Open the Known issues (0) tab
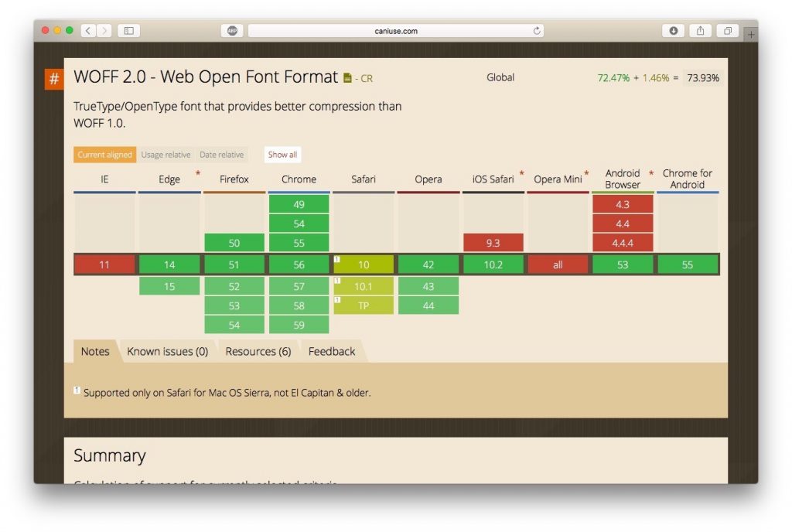The height and width of the screenshot is (532, 792). [167, 351]
